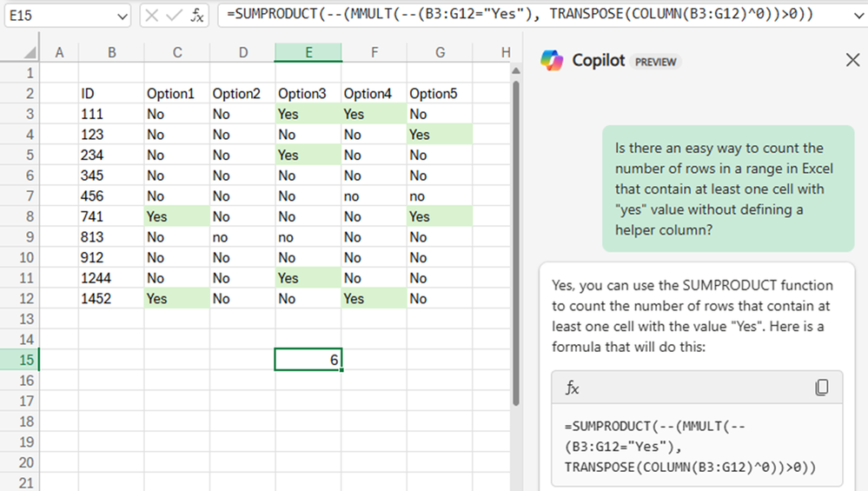This screenshot has height=491, width=868.
Task: Select column D header
Action: point(243,53)
